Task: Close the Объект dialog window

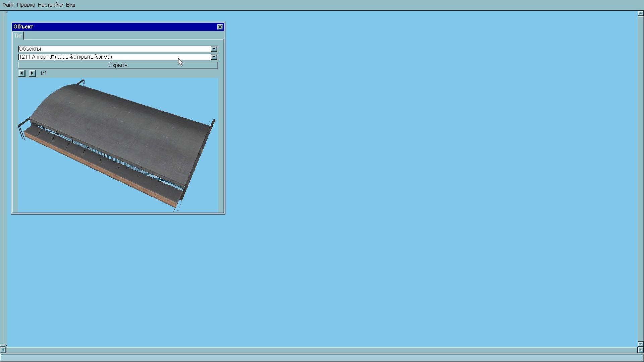Action: [220, 27]
